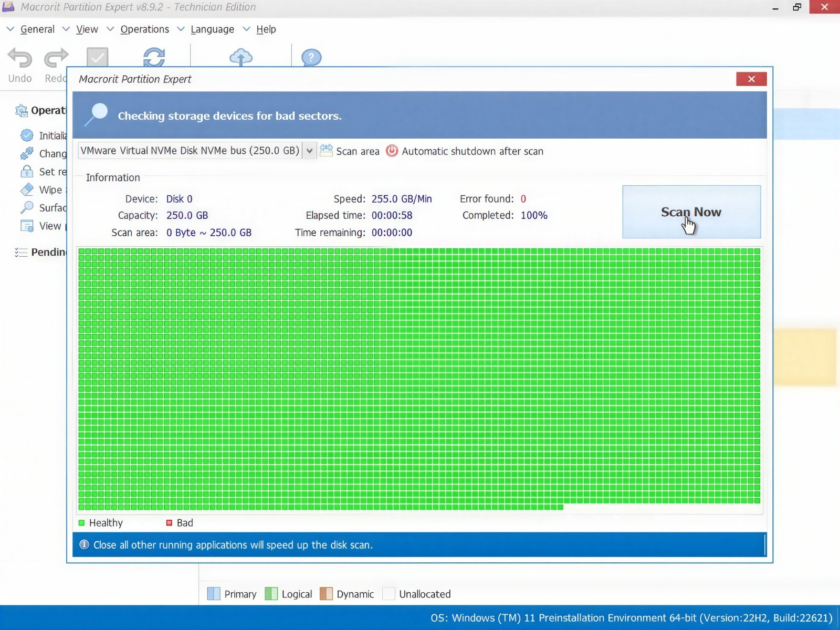
Task: Open the help question-mark bubble icon
Action: 311,57
